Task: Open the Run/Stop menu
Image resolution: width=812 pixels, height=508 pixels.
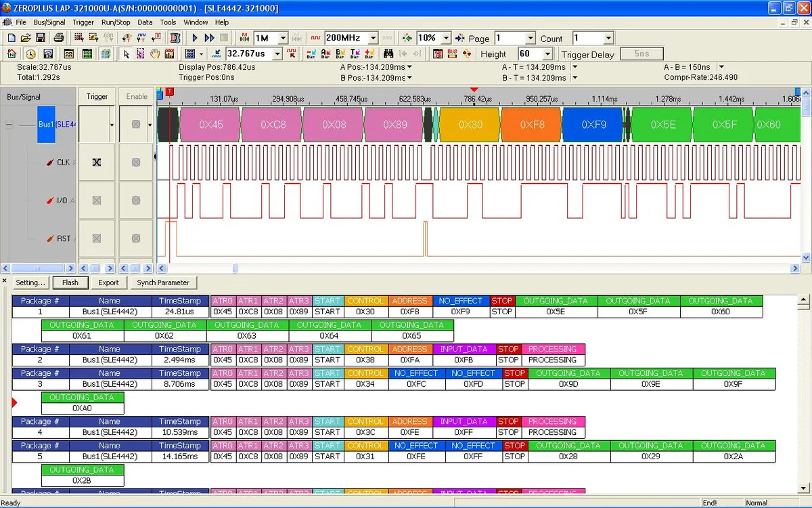Action: coord(116,22)
